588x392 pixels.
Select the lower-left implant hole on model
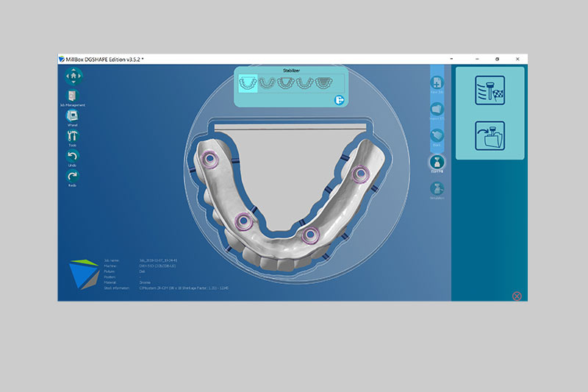click(x=243, y=221)
